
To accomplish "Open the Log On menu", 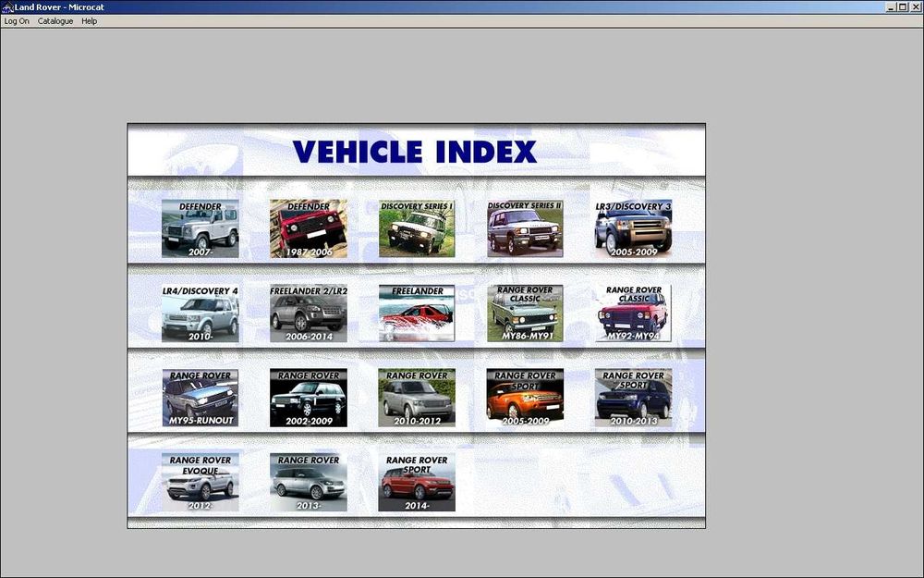I will point(17,21).
